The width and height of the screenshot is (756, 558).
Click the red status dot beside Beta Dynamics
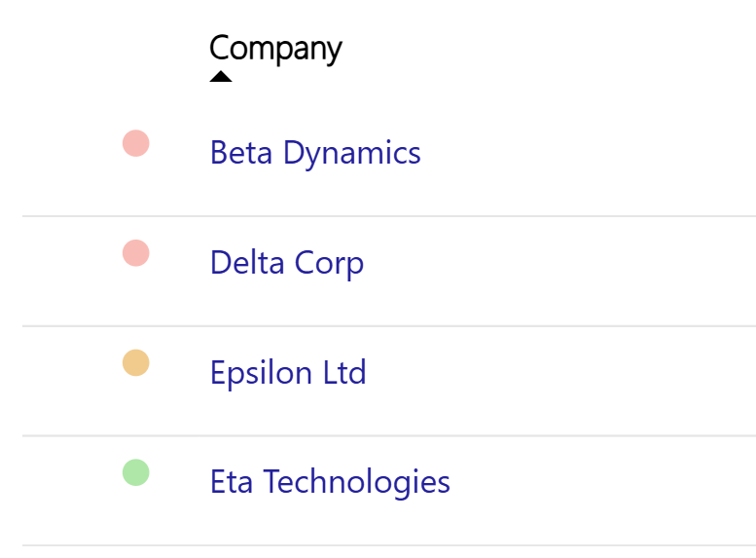click(135, 143)
